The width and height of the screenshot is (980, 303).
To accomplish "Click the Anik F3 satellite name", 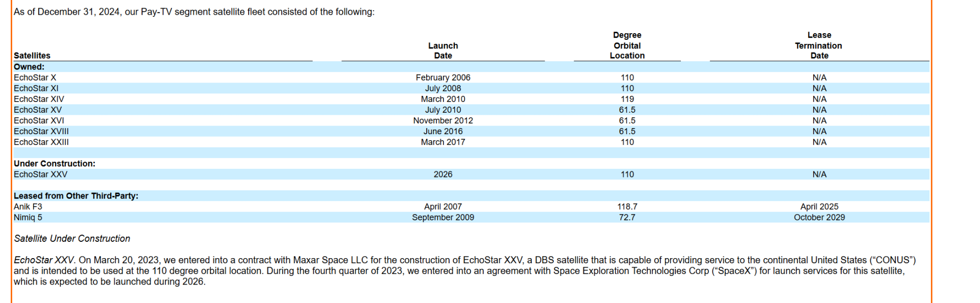I will click(x=28, y=207).
